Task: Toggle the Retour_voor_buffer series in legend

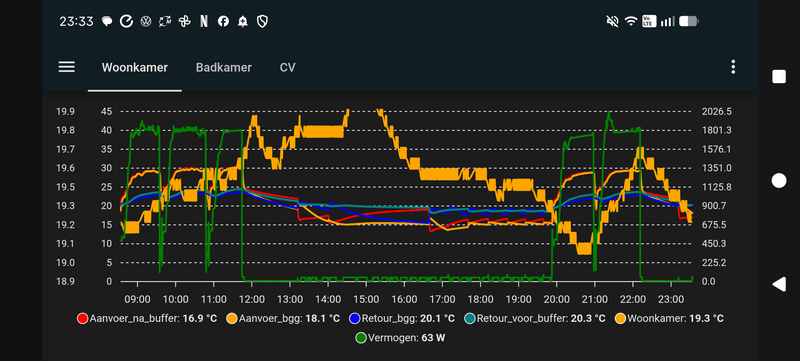Action: 535,319
